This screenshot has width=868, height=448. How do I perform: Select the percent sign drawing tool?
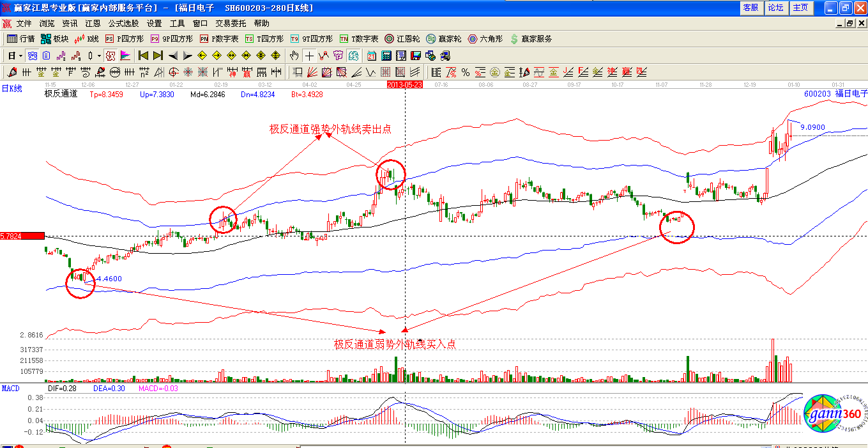(466, 72)
